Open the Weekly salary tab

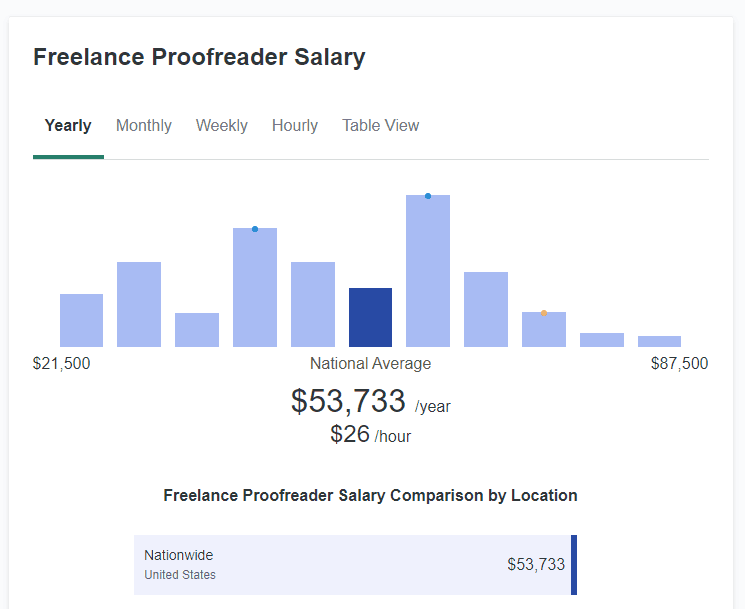click(221, 126)
